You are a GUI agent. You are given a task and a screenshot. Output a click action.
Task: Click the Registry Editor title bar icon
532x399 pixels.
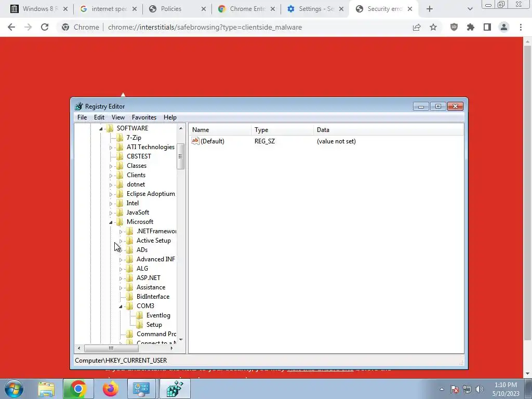pos(79,106)
